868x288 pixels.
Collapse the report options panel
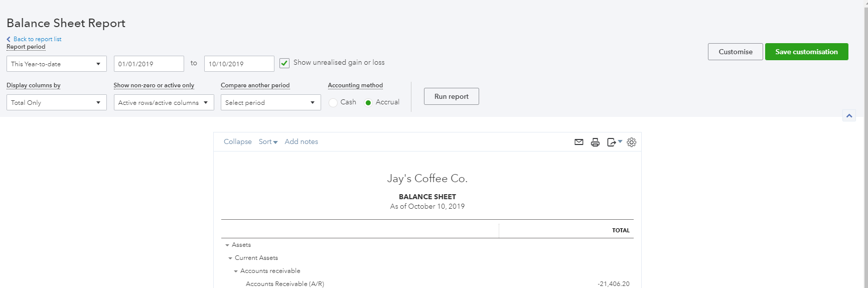(x=849, y=116)
